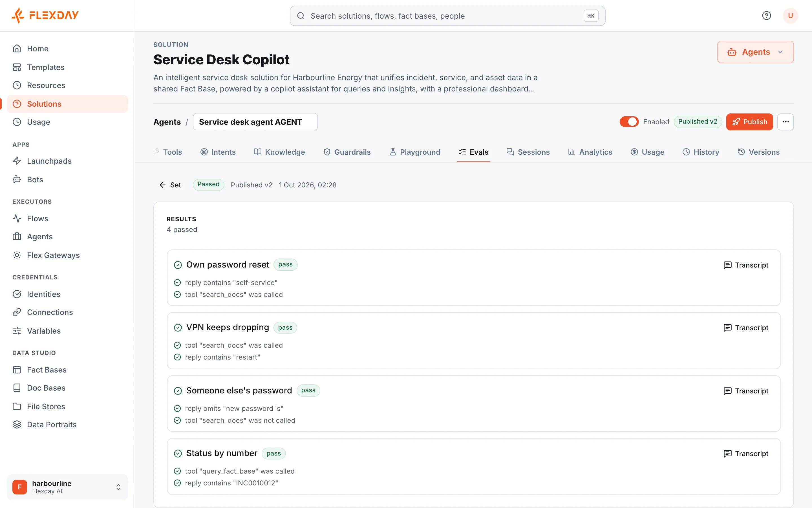
Task: Click the "4 passed" results summary
Action: (182, 229)
